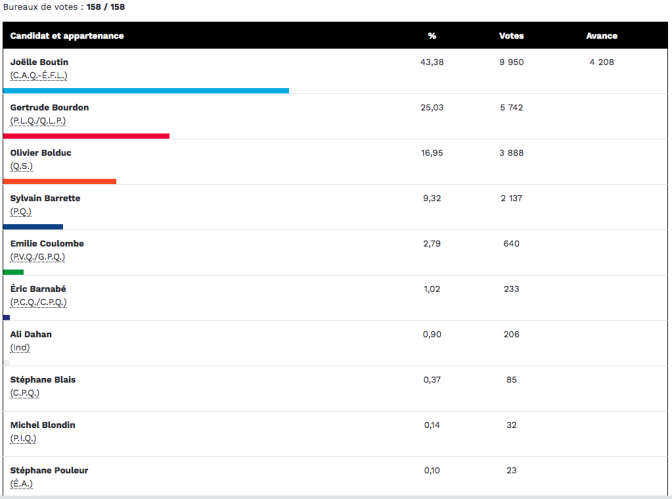Click Emilie Coulombe's green result bar
Viewport: 672px width, 499px height.
[x=13, y=273]
